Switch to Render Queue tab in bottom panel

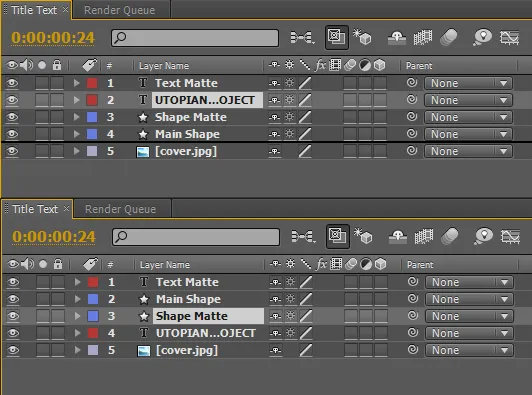coord(120,209)
